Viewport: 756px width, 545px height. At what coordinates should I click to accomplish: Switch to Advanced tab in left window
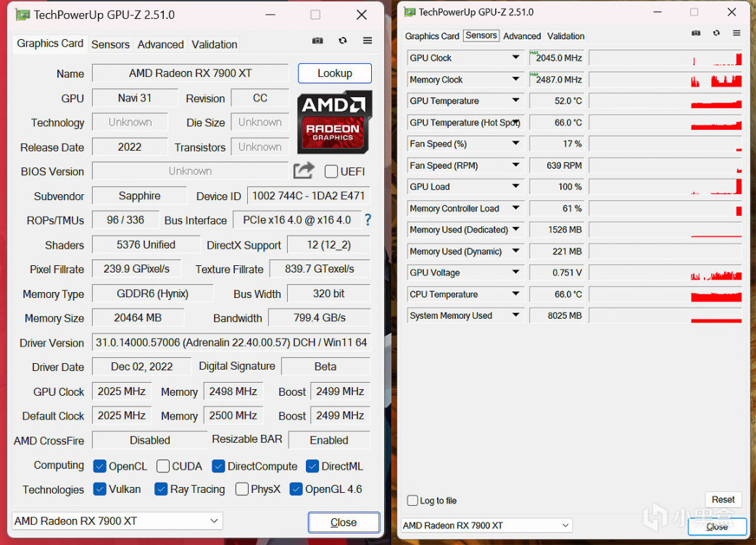(x=161, y=44)
